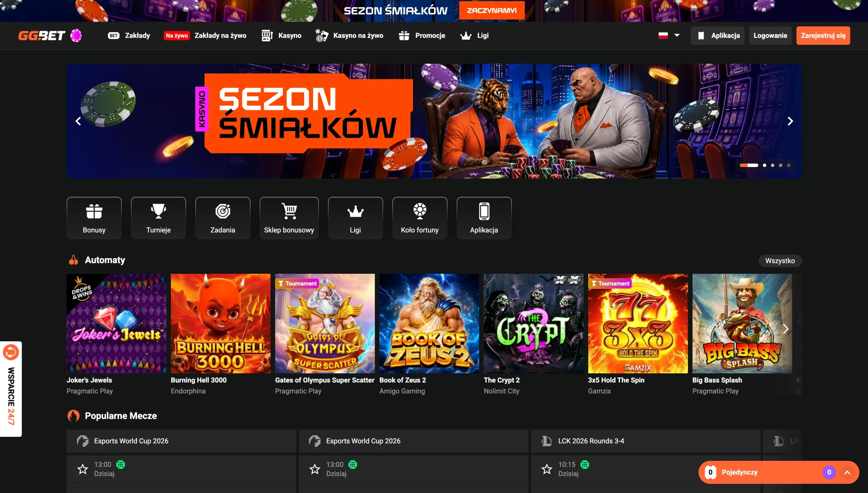The height and width of the screenshot is (493, 868).
Task: Launch The Crypt 2 game thumbnail
Action: [x=534, y=324]
